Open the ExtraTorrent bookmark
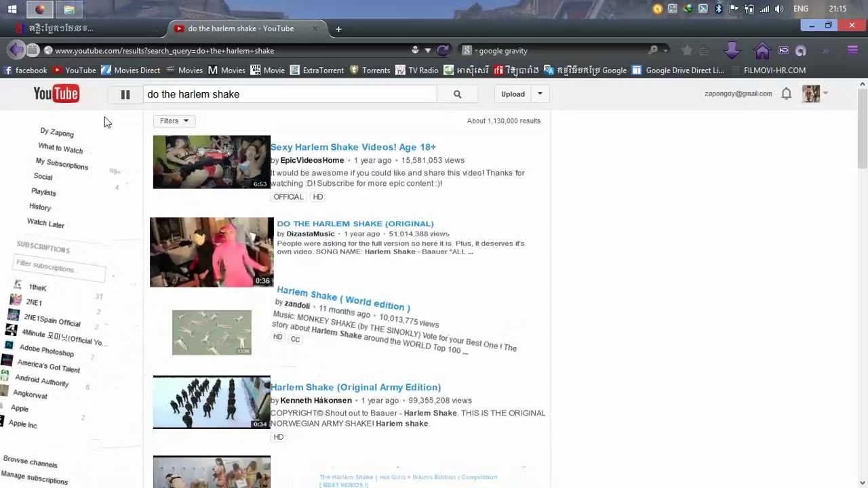 pyautogui.click(x=317, y=70)
